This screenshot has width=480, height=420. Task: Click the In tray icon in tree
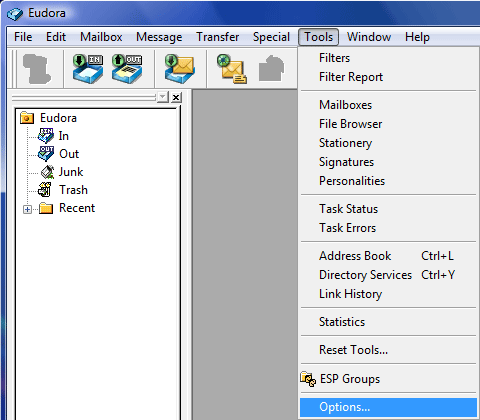pyautogui.click(x=46, y=136)
